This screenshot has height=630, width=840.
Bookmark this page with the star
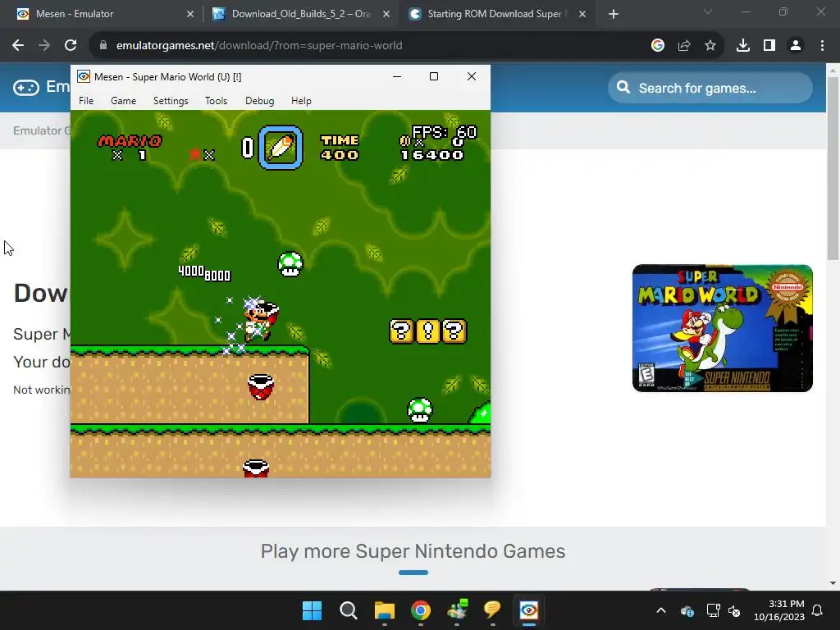[710, 46]
